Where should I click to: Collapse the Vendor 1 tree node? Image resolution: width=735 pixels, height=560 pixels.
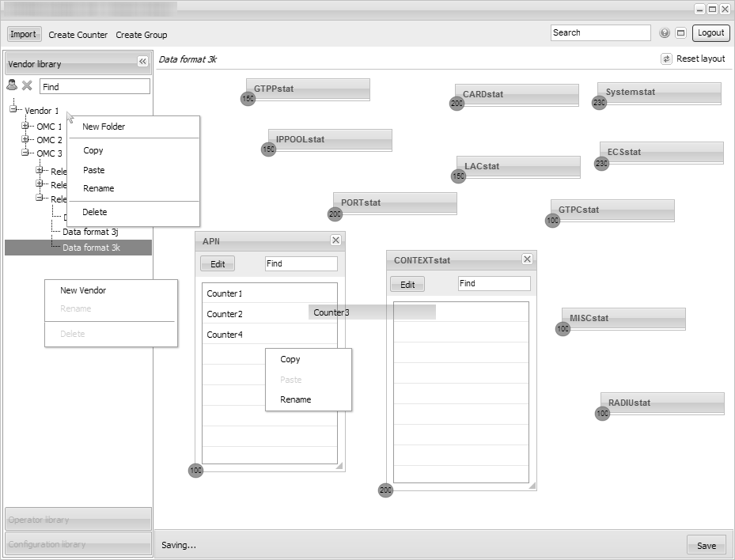pyautogui.click(x=13, y=110)
